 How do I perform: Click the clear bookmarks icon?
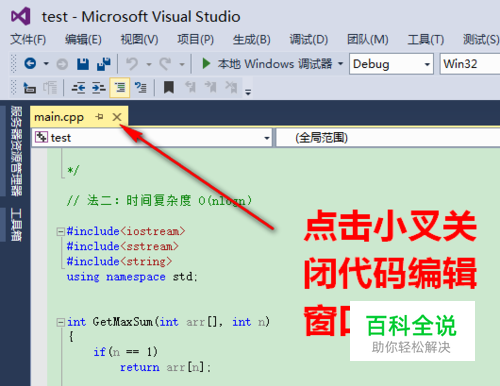coord(231,87)
